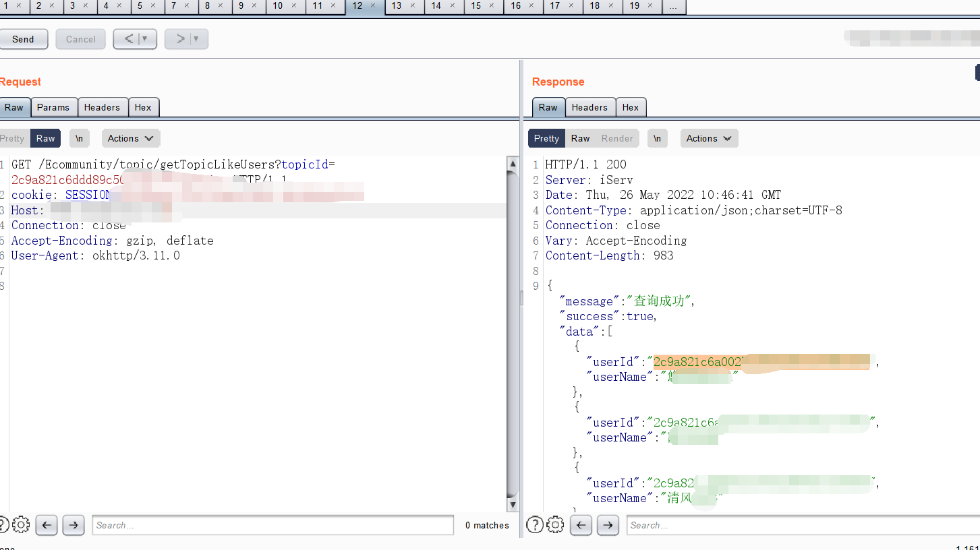
Task: Go to previous match in response search
Action: [581, 525]
